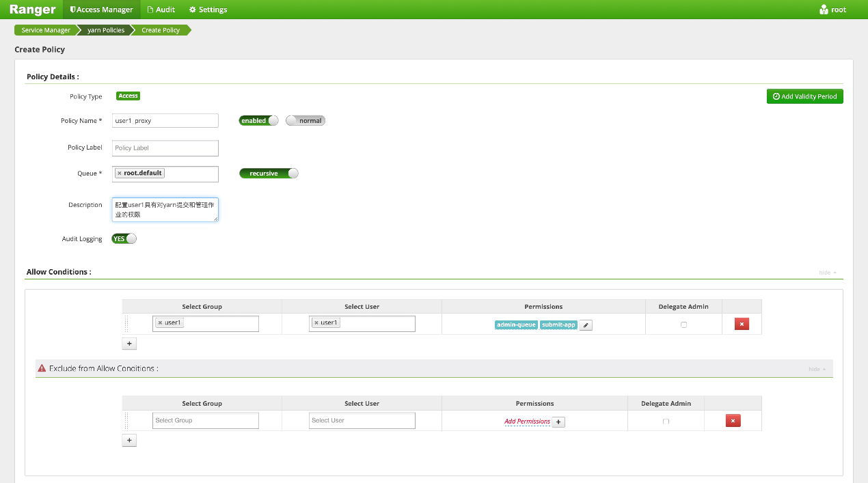Viewport: 868px width, 483px height.
Task: Add a new allow condition row
Action: pyautogui.click(x=130, y=344)
